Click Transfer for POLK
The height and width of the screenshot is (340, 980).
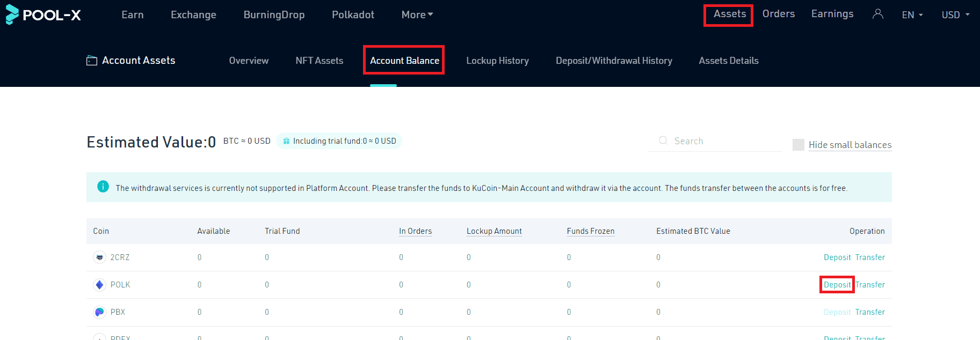click(x=870, y=285)
